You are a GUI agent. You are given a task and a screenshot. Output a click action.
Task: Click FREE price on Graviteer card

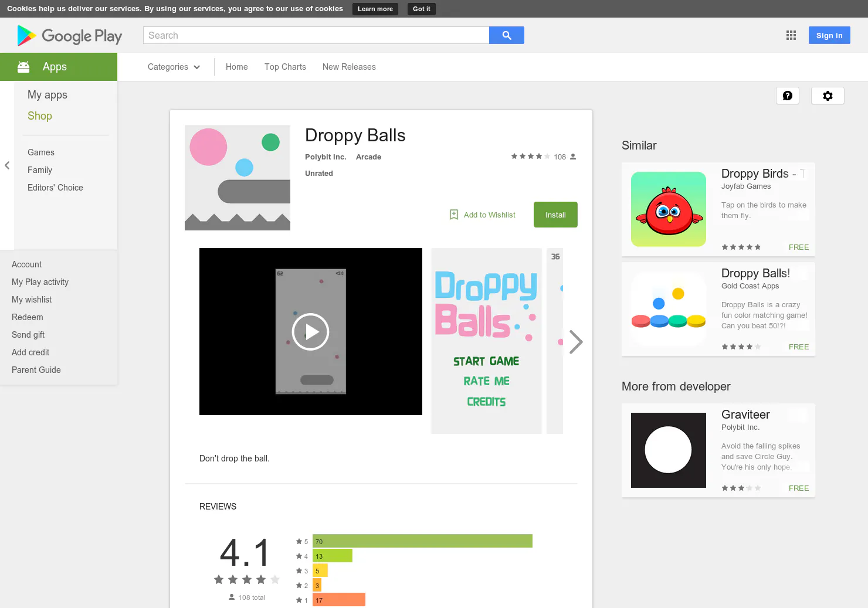[799, 488]
